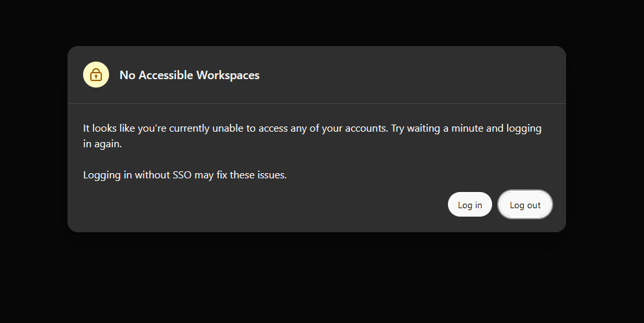Click the padlock icon in the dialog header
This screenshot has width=644, height=323.
96,75
